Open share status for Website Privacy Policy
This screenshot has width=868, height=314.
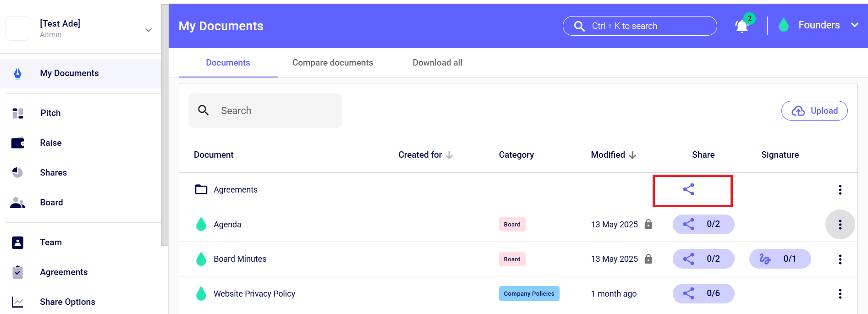(703, 293)
